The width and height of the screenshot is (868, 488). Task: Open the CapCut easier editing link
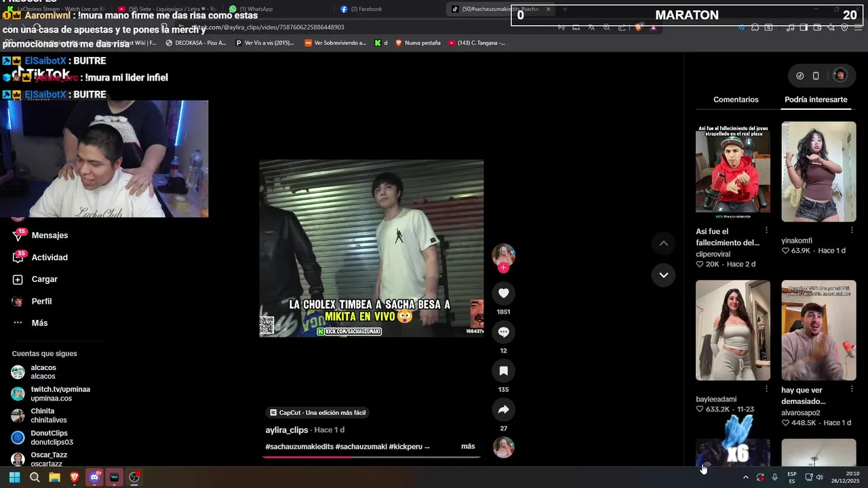coord(317,413)
